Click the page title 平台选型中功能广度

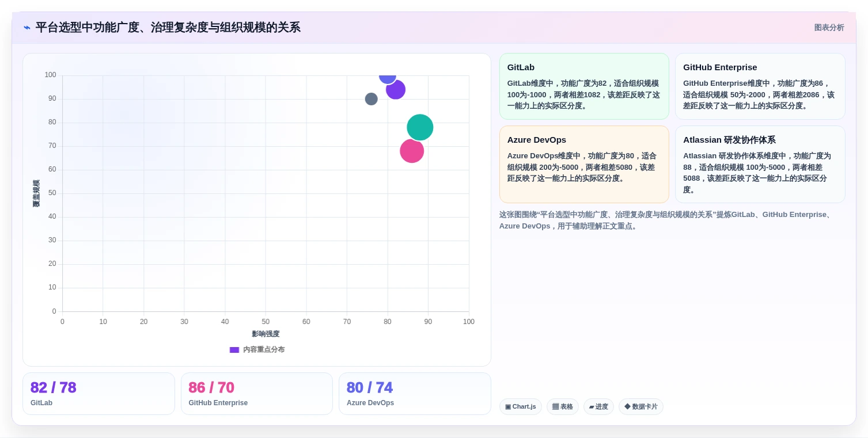tap(168, 28)
